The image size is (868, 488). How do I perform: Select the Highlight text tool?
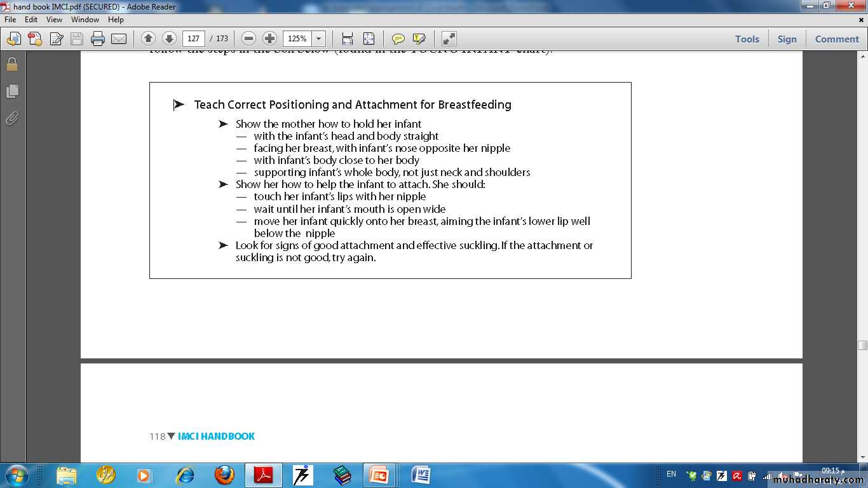coord(419,39)
